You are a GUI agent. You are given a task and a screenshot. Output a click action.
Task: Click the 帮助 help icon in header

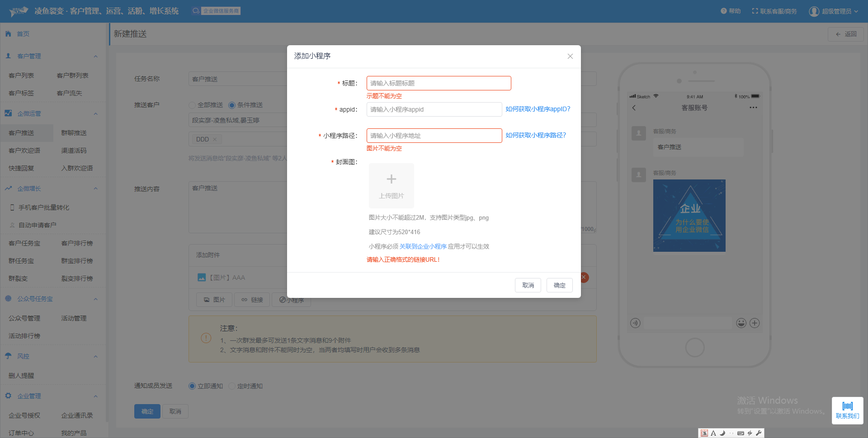coord(723,11)
